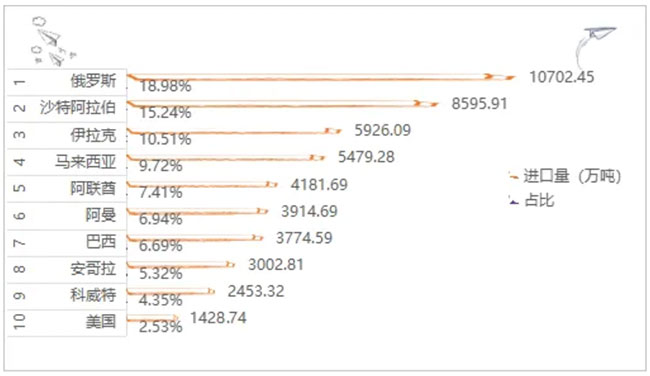
Task: Select the 进口量 (万吨) legend label
Action: (572, 176)
